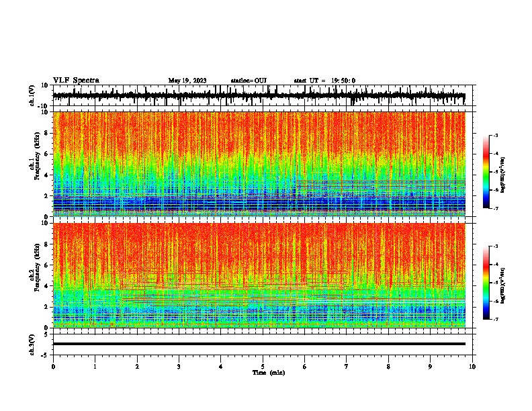Click the ch.2 spectrogram plot area
The width and height of the screenshot is (532, 411).
pyautogui.click(x=259, y=275)
